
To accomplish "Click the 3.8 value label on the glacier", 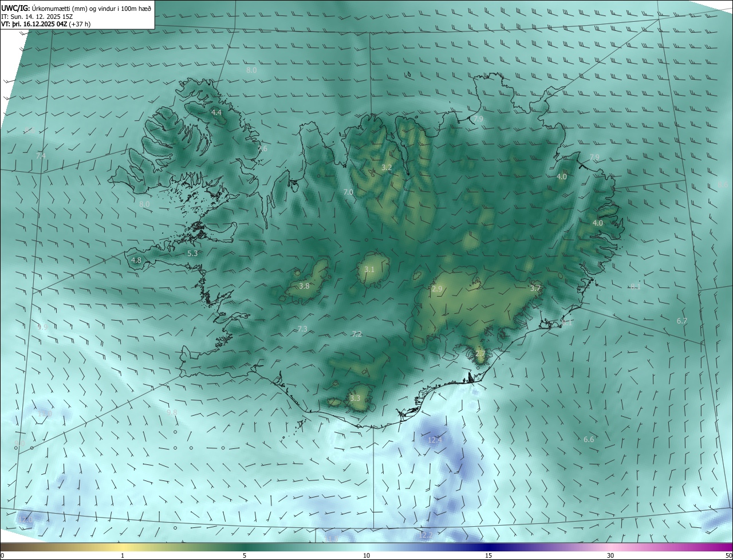I will (x=304, y=286).
